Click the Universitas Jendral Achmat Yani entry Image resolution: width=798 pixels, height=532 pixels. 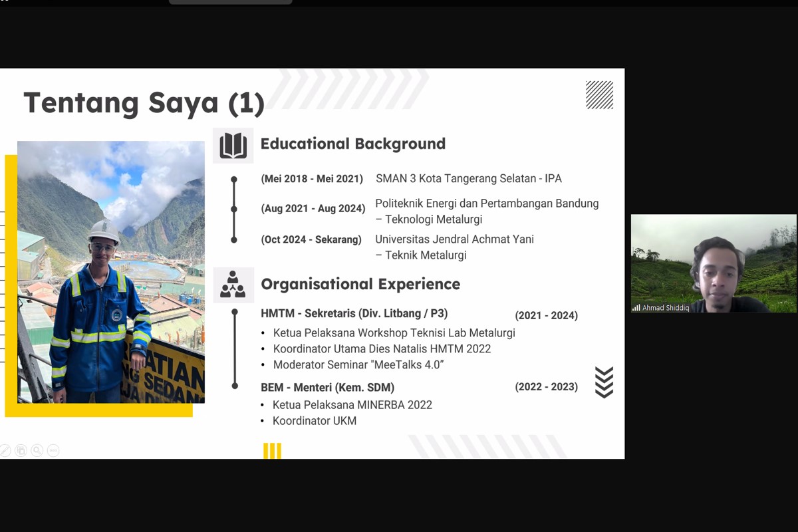454,239
